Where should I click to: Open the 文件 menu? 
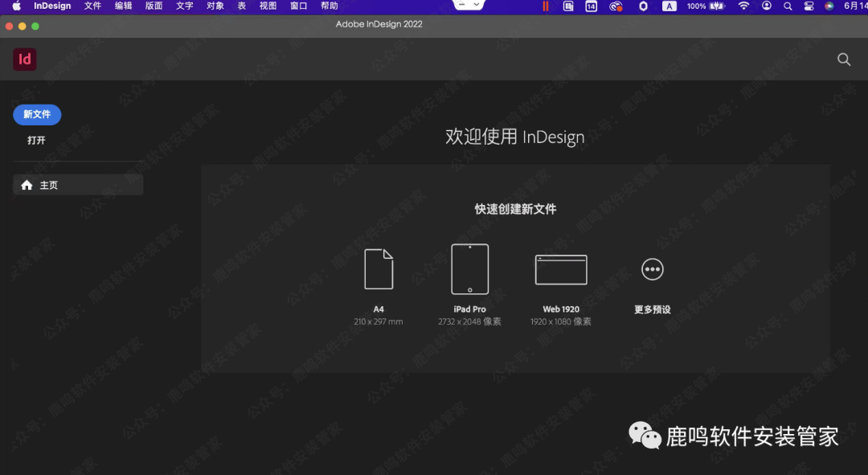tap(92, 6)
